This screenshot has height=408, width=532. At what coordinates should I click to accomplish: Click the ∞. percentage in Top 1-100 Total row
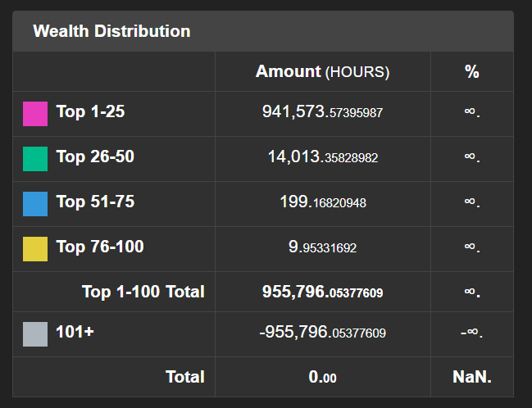coord(472,292)
